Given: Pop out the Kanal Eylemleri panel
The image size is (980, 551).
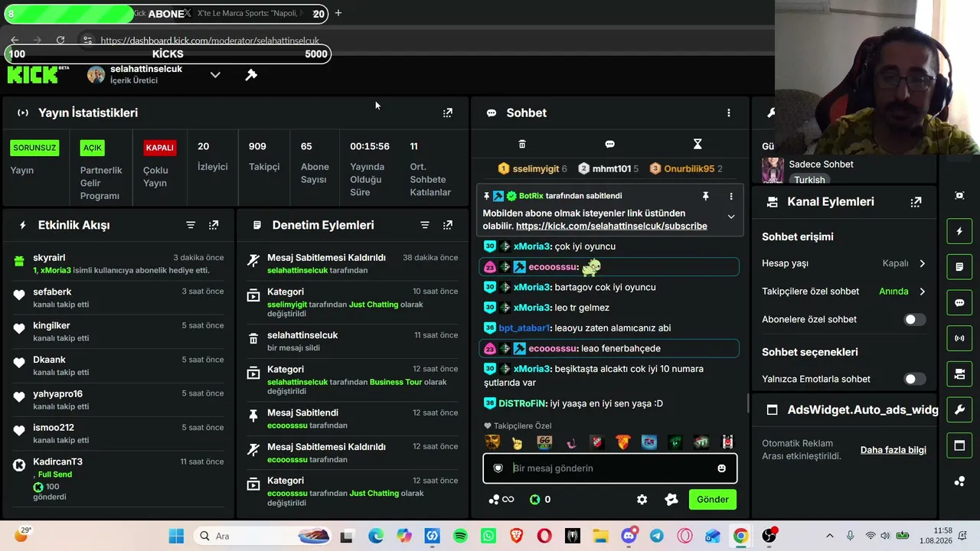Looking at the screenshot, I should tap(916, 202).
